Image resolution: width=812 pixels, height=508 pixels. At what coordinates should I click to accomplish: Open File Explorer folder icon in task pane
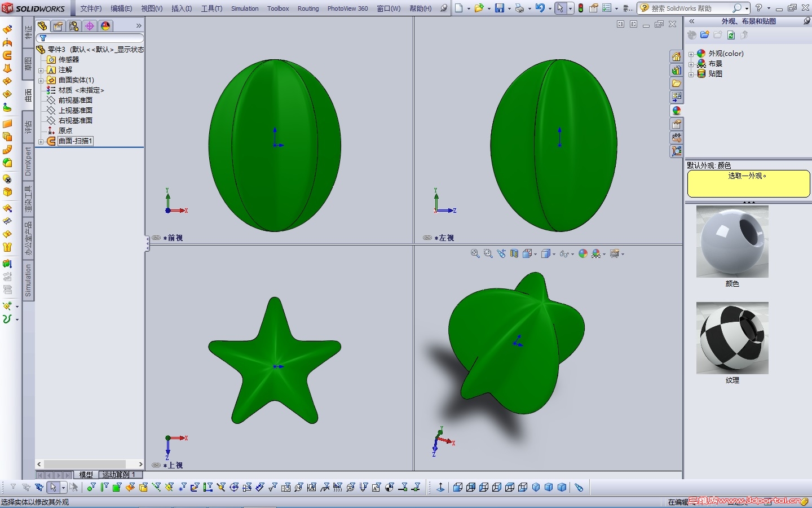tap(677, 84)
